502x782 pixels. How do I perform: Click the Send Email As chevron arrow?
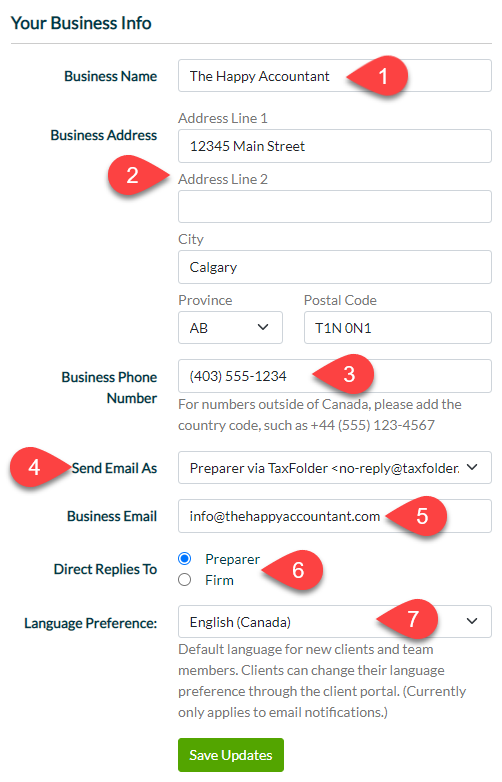click(472, 467)
